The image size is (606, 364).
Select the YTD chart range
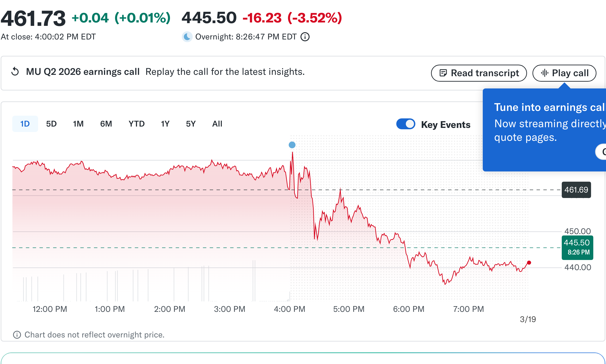click(x=136, y=124)
